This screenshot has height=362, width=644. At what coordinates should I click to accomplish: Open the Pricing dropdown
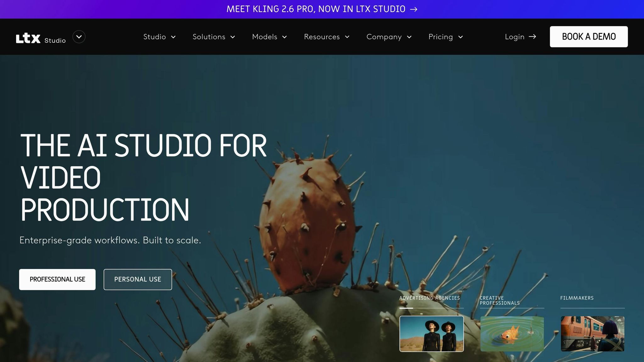[445, 37]
